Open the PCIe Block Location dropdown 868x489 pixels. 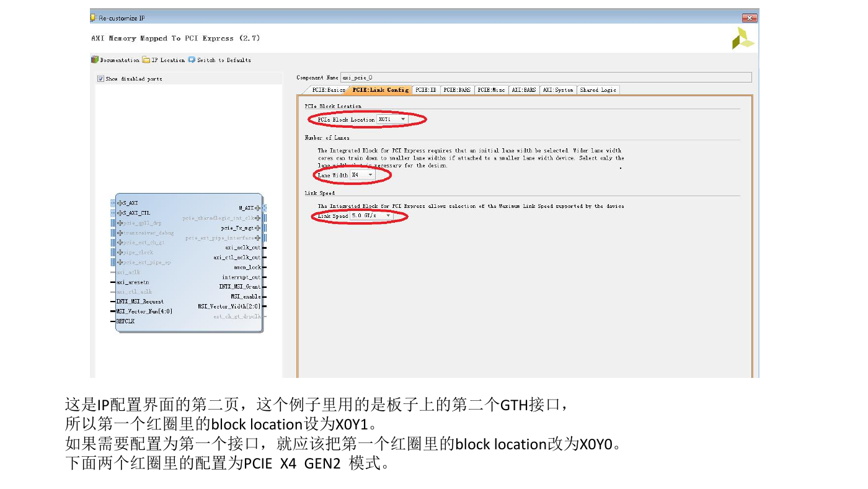point(392,119)
